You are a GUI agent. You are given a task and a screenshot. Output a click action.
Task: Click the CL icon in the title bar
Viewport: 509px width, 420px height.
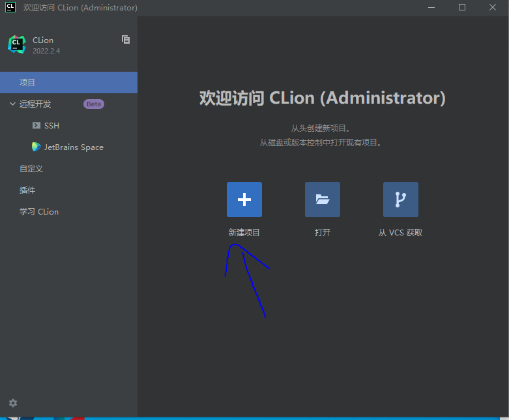pos(10,7)
